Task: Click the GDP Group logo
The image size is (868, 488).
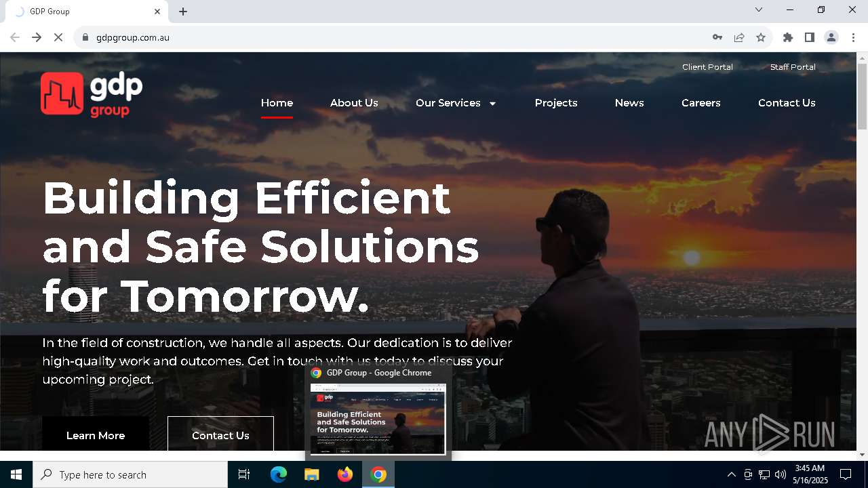Action: tap(92, 94)
